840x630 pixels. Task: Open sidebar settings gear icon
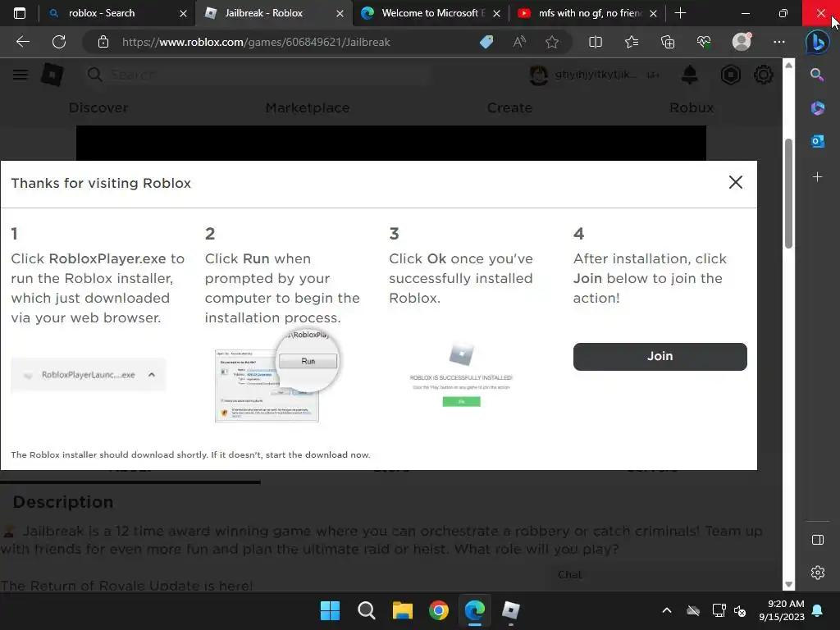click(x=818, y=573)
